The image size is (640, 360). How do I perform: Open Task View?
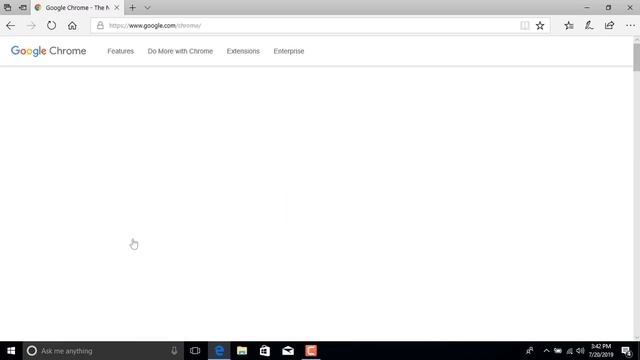[x=195, y=351]
